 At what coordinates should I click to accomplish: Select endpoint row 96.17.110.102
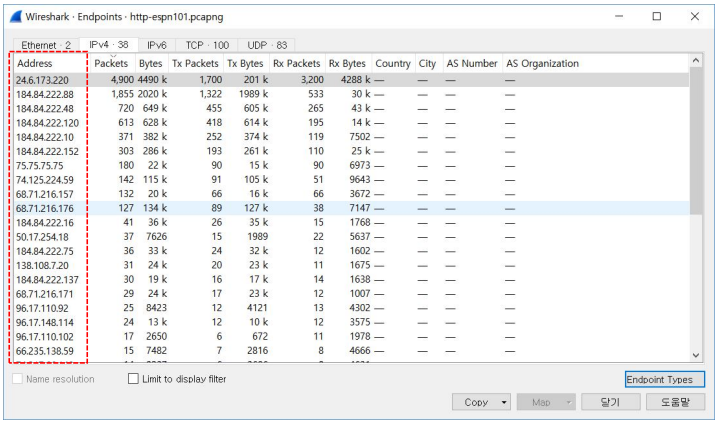351,336
